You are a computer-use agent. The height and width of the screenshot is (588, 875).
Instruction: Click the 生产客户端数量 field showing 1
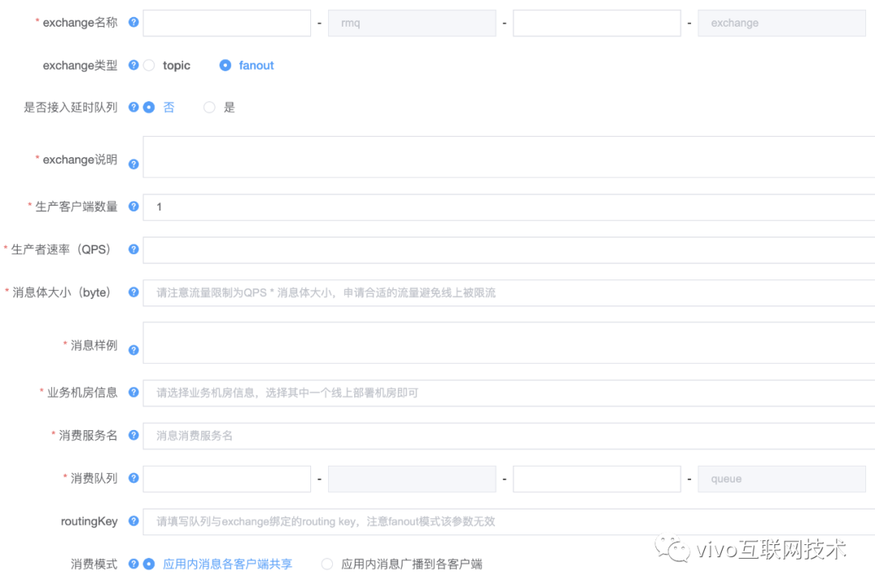(x=509, y=207)
